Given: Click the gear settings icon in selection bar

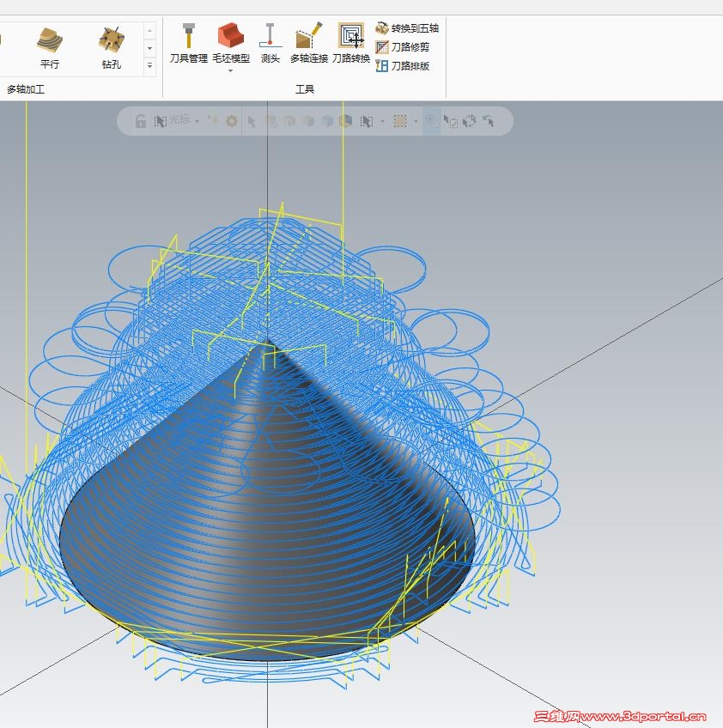Looking at the screenshot, I should (232, 121).
